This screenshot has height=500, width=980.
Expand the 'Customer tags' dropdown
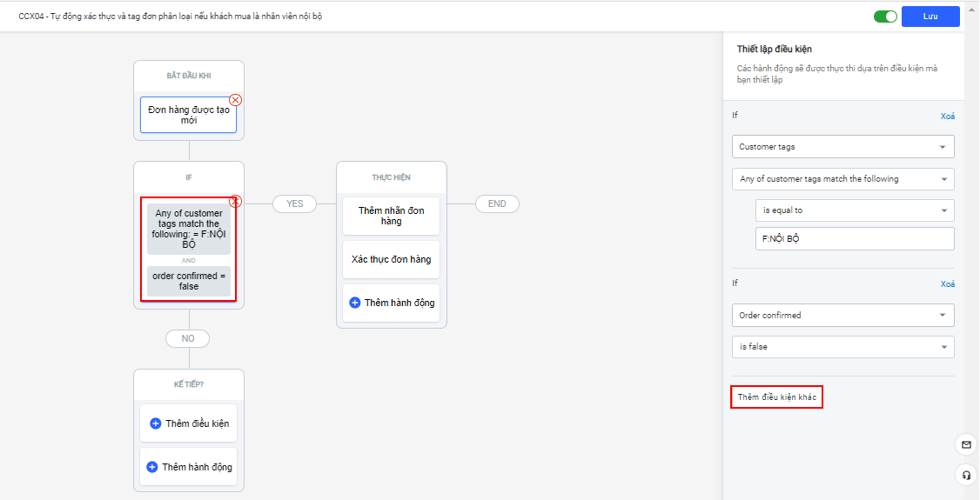tap(842, 147)
